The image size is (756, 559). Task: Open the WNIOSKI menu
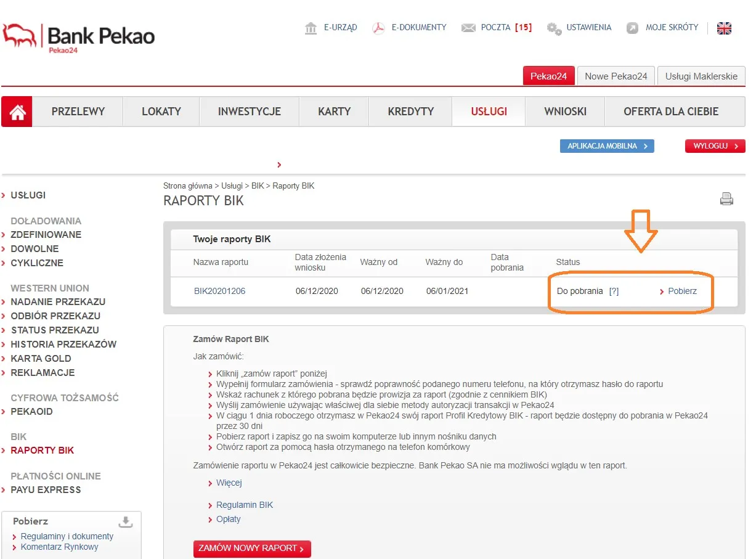pos(564,111)
